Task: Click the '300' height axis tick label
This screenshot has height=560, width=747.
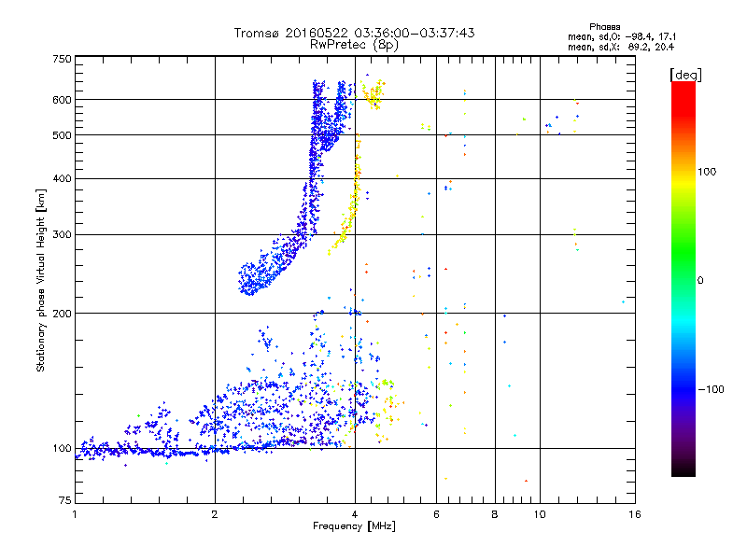Action: click(62, 235)
